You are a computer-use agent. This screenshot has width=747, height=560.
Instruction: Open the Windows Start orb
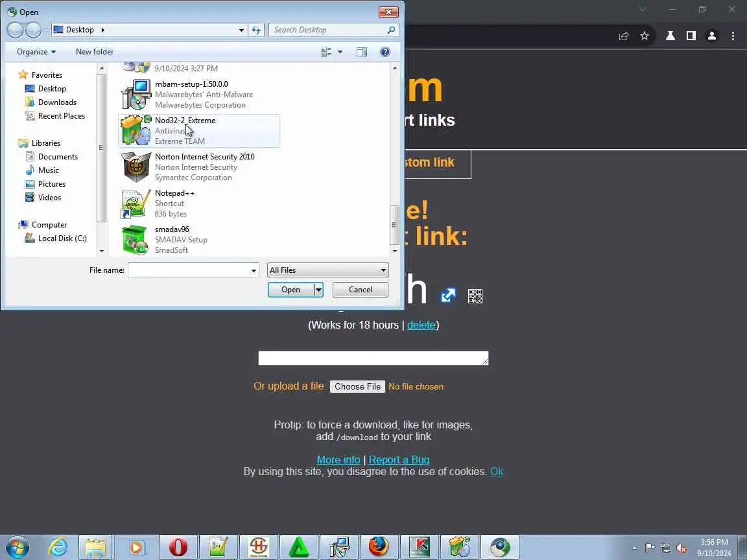(x=18, y=547)
